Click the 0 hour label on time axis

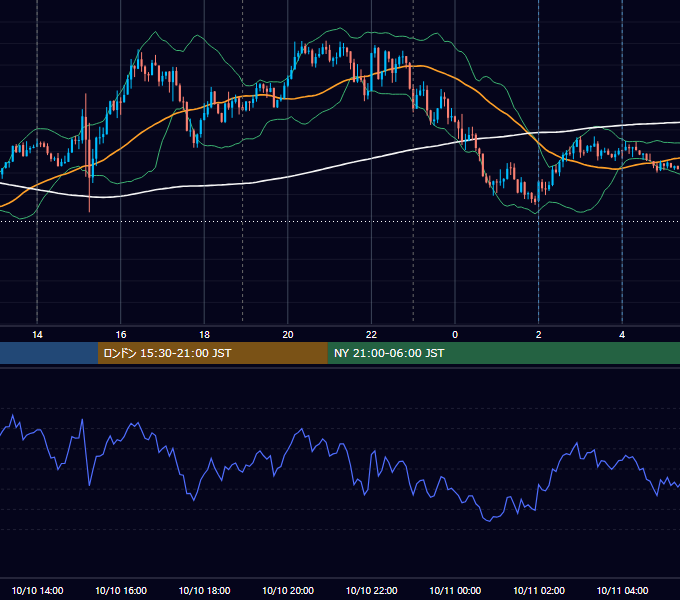point(455,335)
